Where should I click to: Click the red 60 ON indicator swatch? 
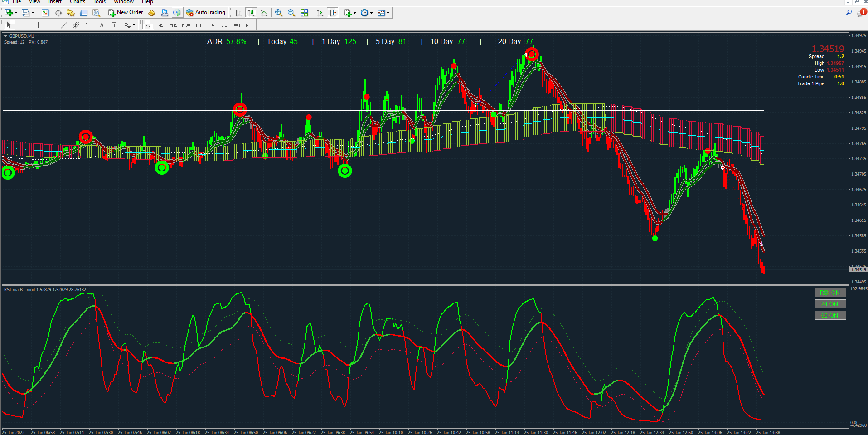tap(829, 315)
